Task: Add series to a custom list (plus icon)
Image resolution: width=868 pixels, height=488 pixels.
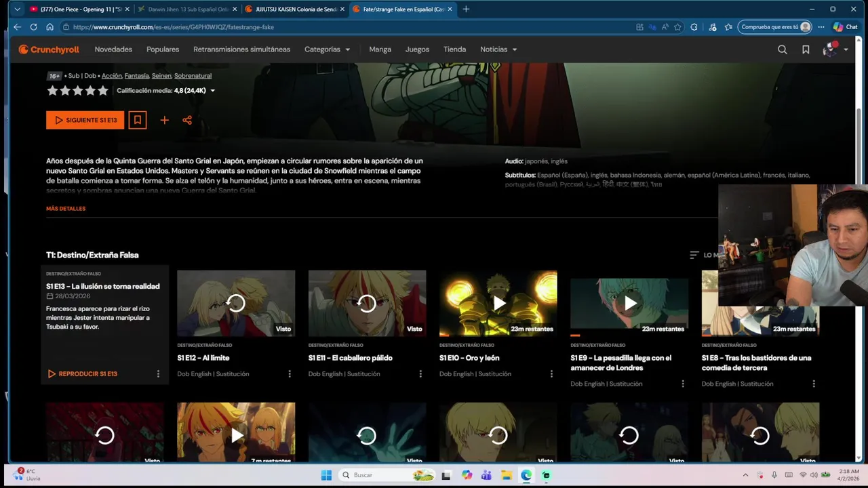Action: 164,120
